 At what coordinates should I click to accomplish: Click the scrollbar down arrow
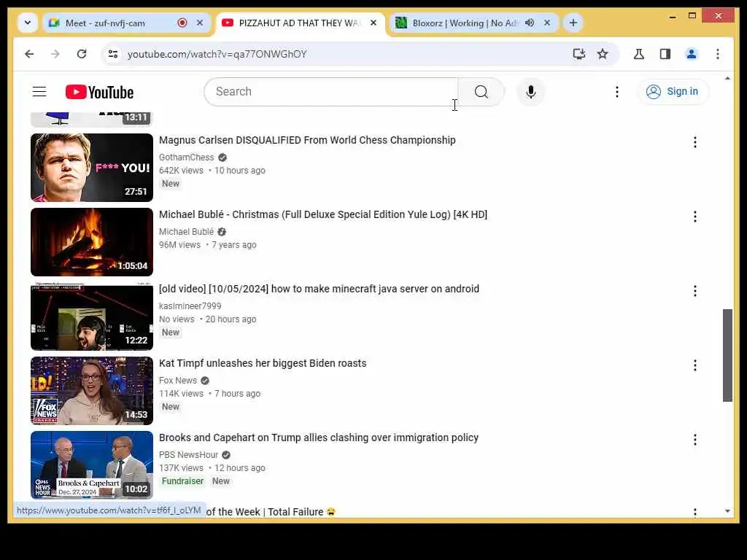click(x=727, y=511)
